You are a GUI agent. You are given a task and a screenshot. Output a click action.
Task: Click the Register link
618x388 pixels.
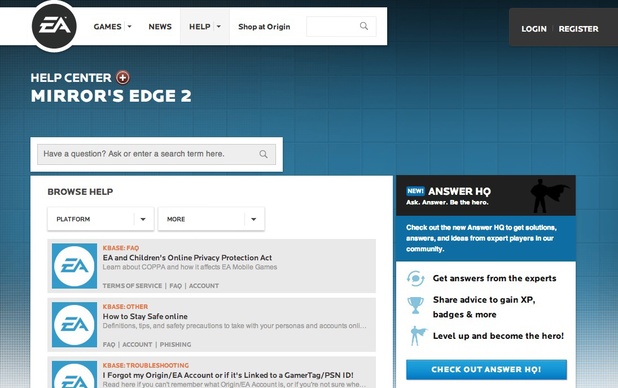point(578,29)
